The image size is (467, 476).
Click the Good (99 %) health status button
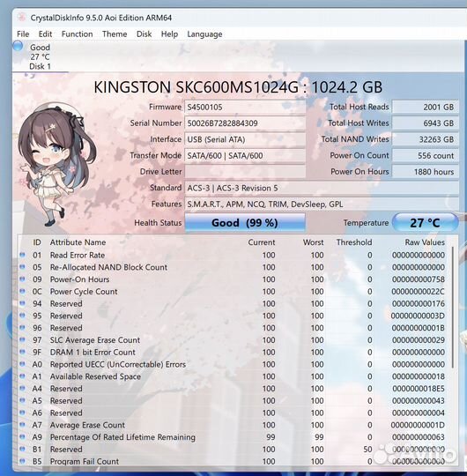[x=245, y=223]
